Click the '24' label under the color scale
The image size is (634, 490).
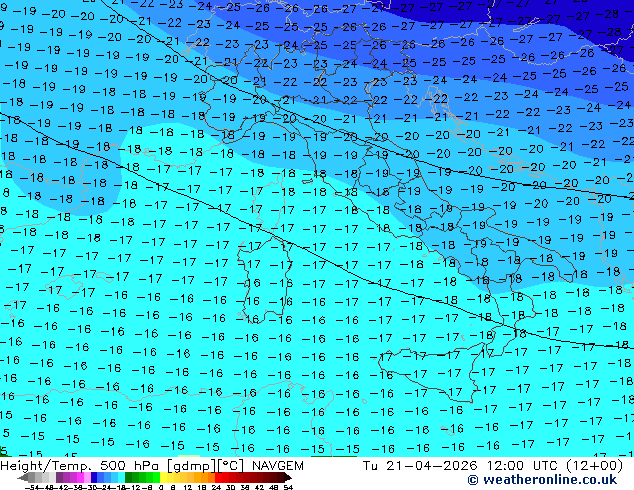coord(216,488)
